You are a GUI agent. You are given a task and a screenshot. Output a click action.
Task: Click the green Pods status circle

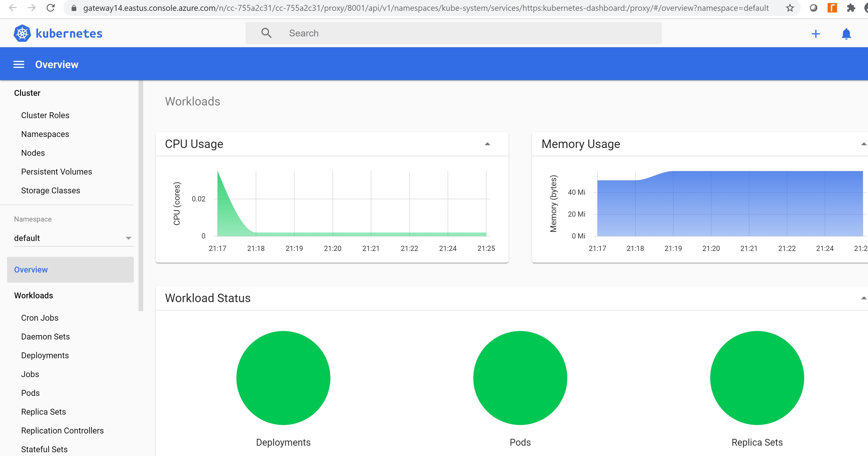tap(520, 378)
